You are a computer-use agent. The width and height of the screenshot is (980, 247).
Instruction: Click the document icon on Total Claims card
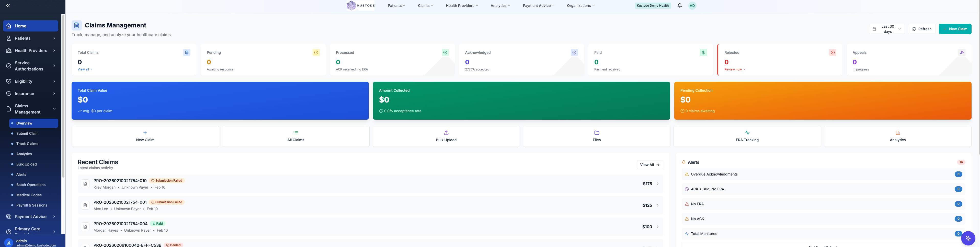click(x=187, y=52)
